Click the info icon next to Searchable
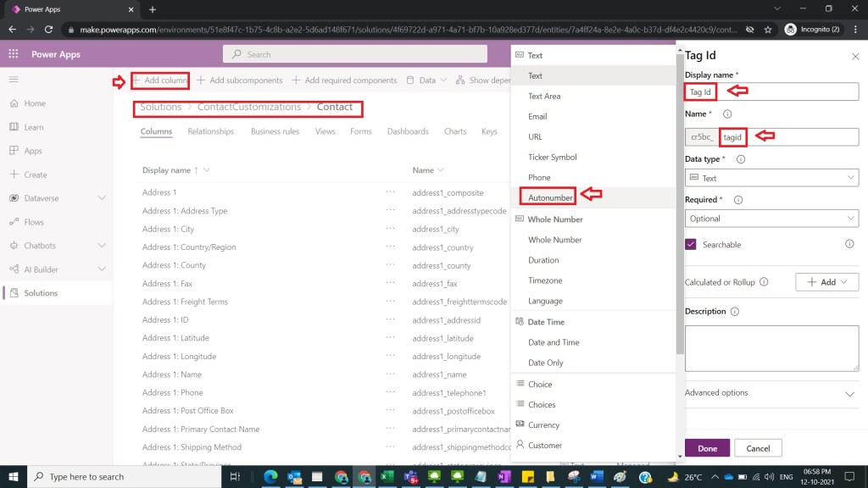 (849, 244)
